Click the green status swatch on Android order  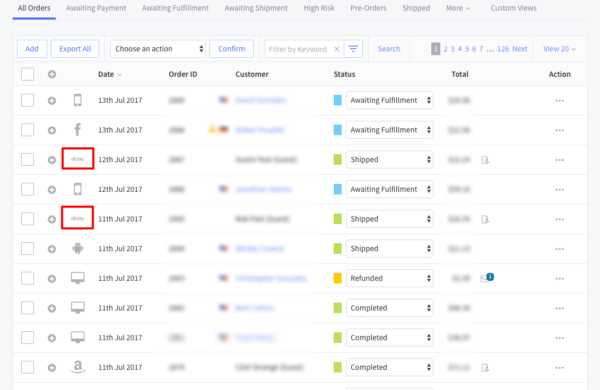pos(338,248)
